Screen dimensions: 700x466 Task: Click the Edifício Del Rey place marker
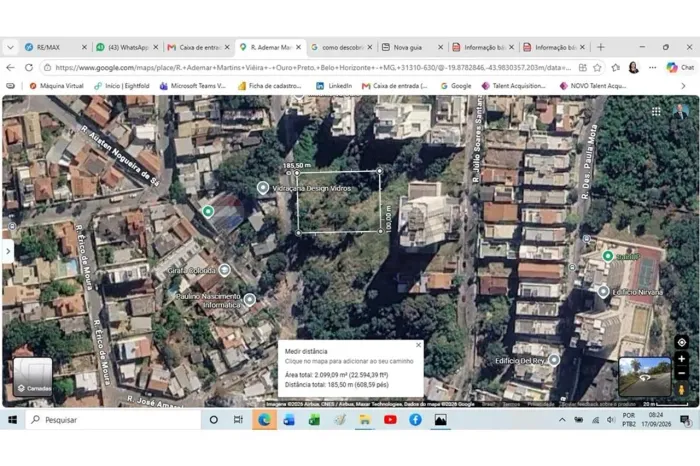click(x=554, y=360)
